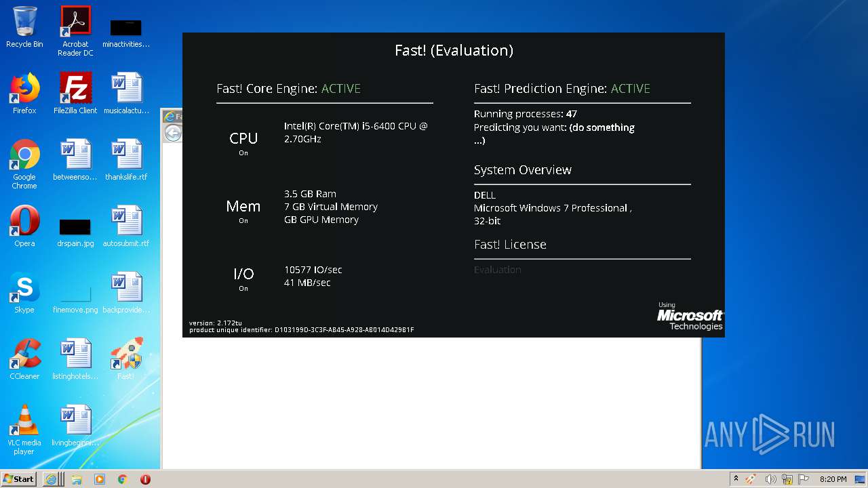Image resolution: width=868 pixels, height=488 pixels.
Task: Click the Fast! Core Engine heading
Action: [x=288, y=89]
